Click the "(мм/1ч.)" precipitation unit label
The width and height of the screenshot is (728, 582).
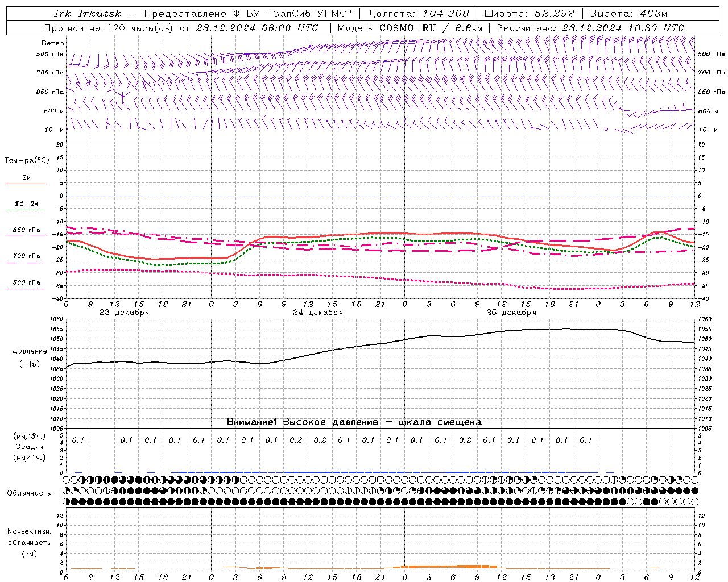pos(30,458)
